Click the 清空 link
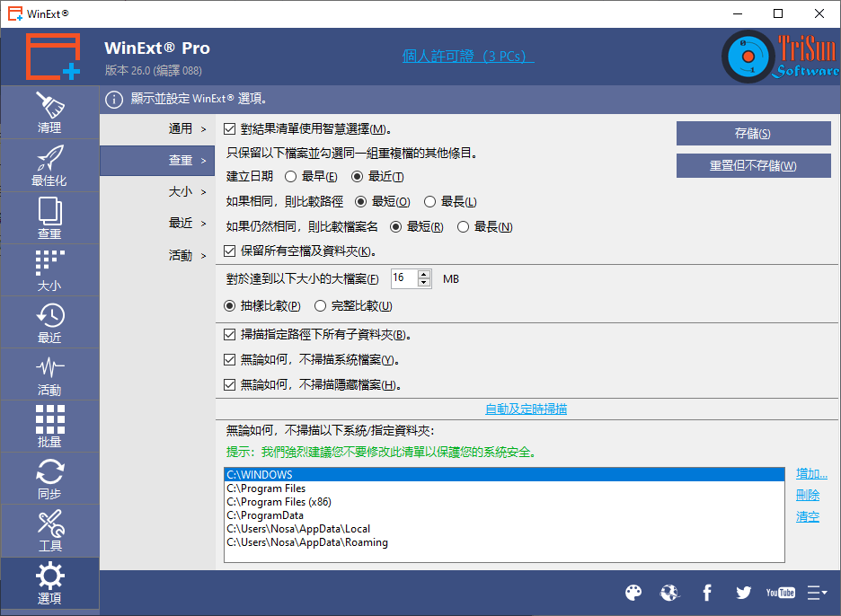 point(808,517)
